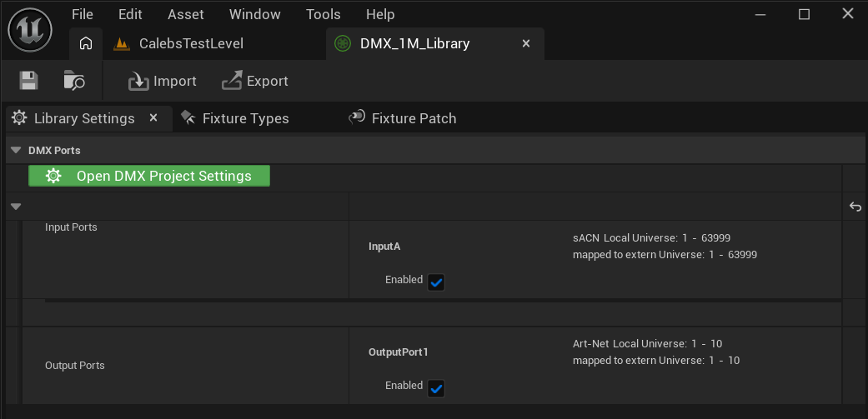Viewport: 868px width, 419px height.
Task: Click the Unreal Engine logo icon
Action: coord(30,30)
